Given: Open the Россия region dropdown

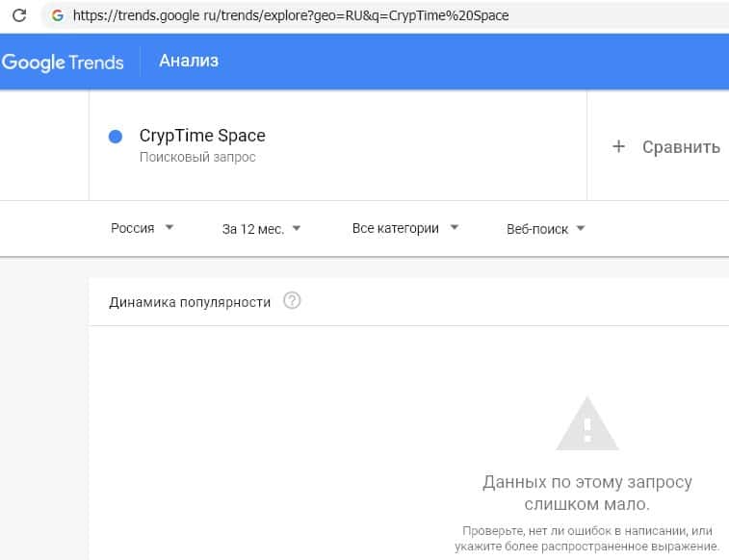Looking at the screenshot, I should tap(143, 228).
